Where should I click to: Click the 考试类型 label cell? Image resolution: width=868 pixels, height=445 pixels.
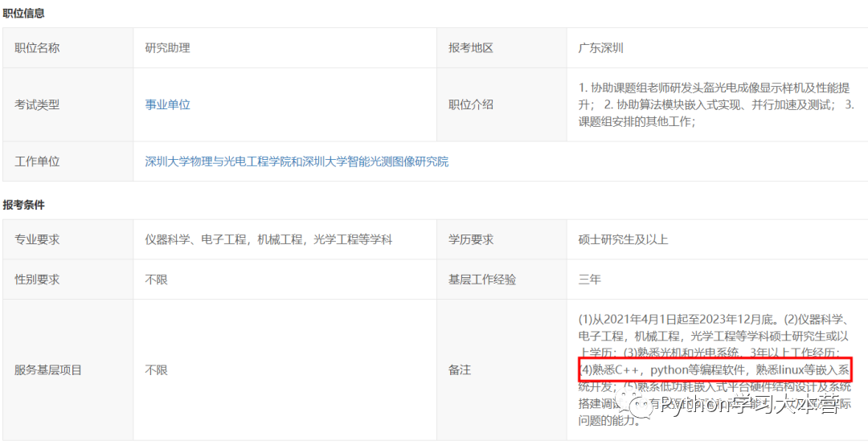tap(68, 104)
